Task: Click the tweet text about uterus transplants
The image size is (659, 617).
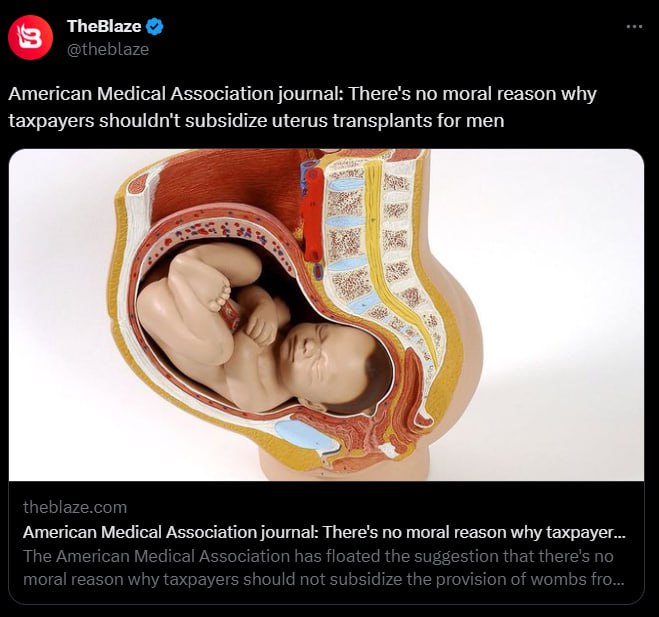Action: [x=302, y=107]
